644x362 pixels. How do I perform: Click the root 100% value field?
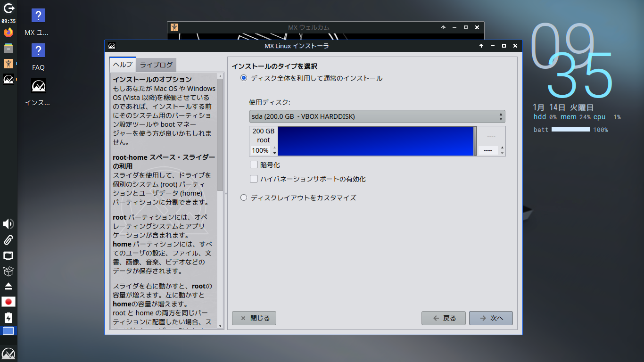tap(261, 151)
